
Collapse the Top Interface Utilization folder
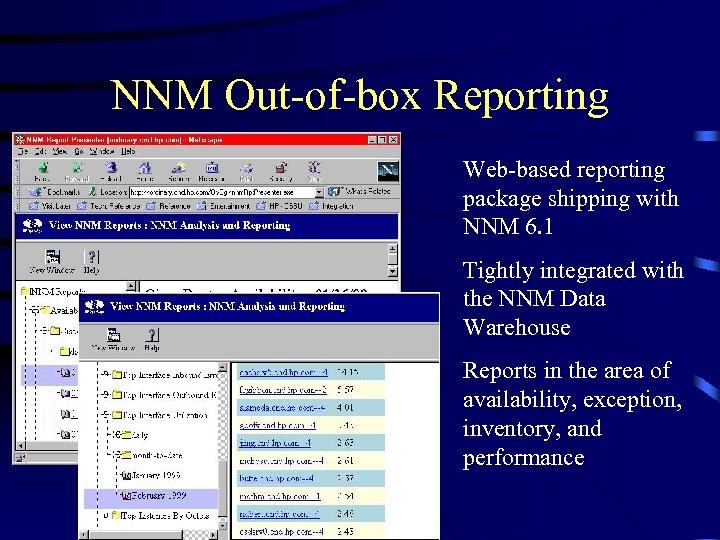106,415
